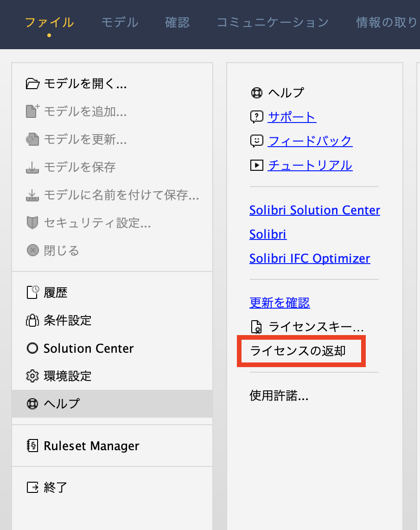Click the Solution Center circle icon

pos(32,348)
